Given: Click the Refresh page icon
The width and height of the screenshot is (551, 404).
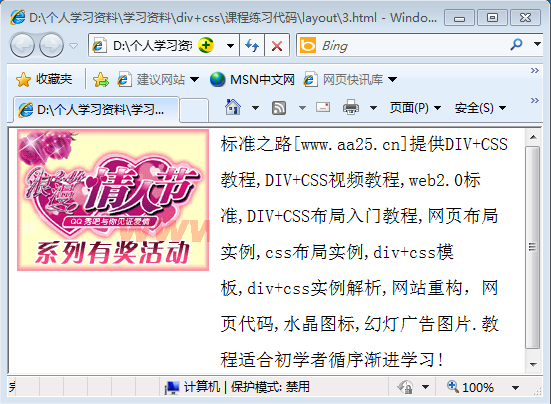Looking at the screenshot, I should click(x=252, y=45).
